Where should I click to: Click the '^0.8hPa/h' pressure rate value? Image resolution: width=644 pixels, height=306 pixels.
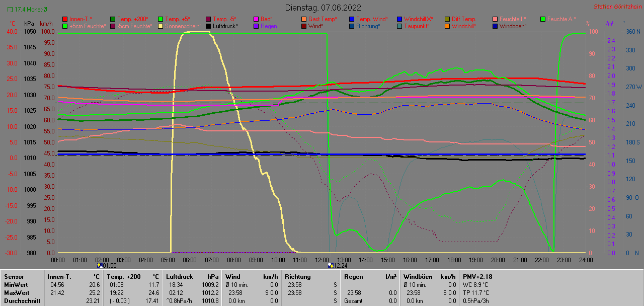(180, 301)
